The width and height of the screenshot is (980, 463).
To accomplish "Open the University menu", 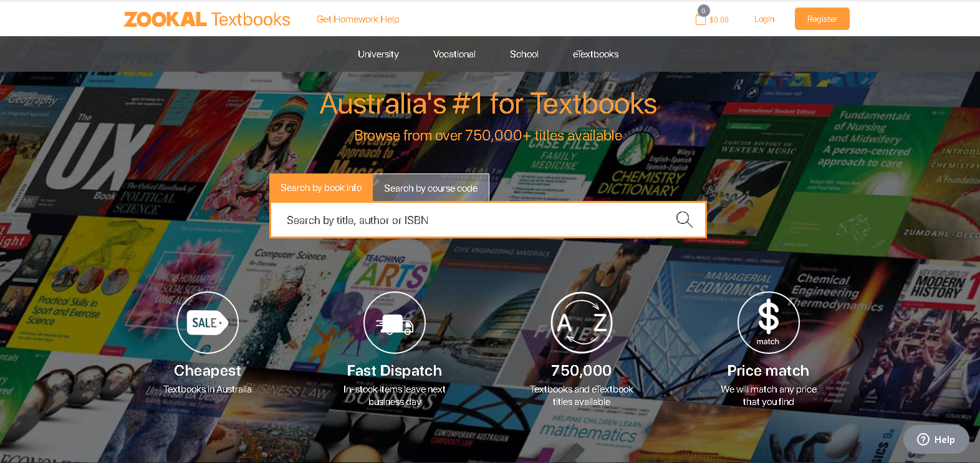I will 378,54.
